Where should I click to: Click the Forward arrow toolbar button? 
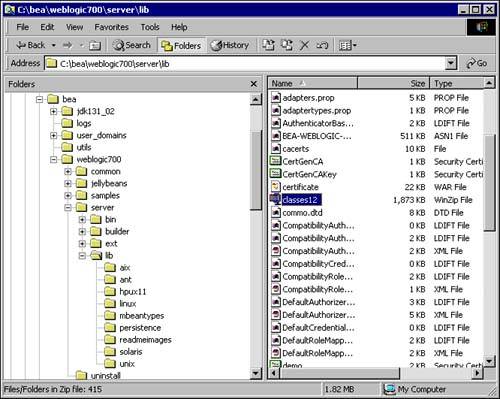(x=68, y=45)
